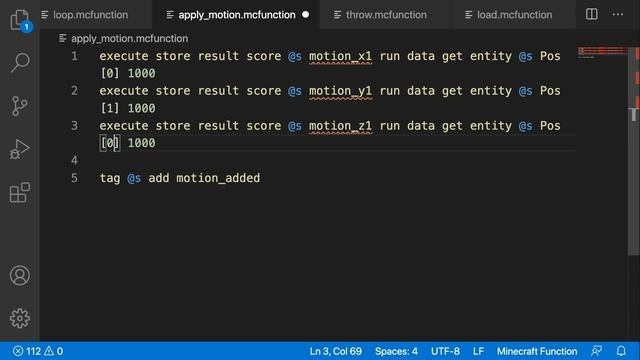This screenshot has width=640, height=360.
Task: Select the apply_motion.mcfunction tab
Action: tap(237, 15)
